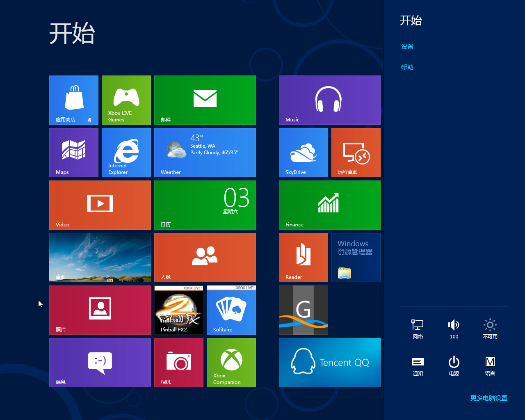Launch the Video tile
This screenshot has height=420, width=525.
point(100,205)
